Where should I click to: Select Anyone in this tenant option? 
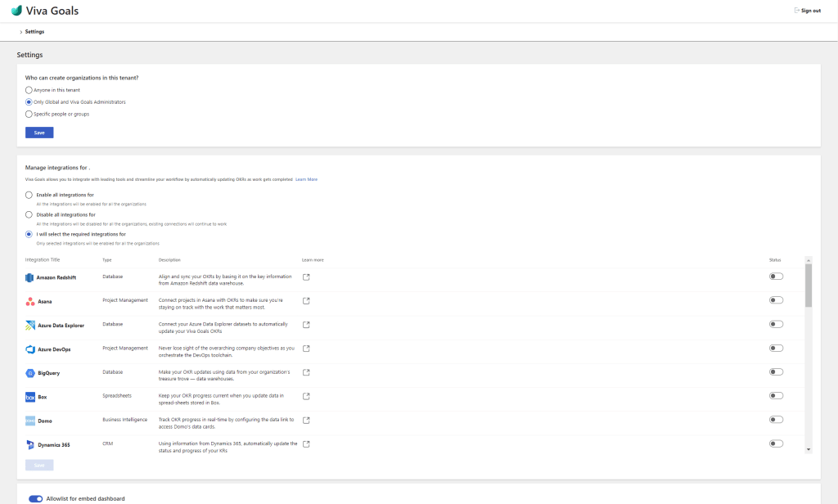29,89
